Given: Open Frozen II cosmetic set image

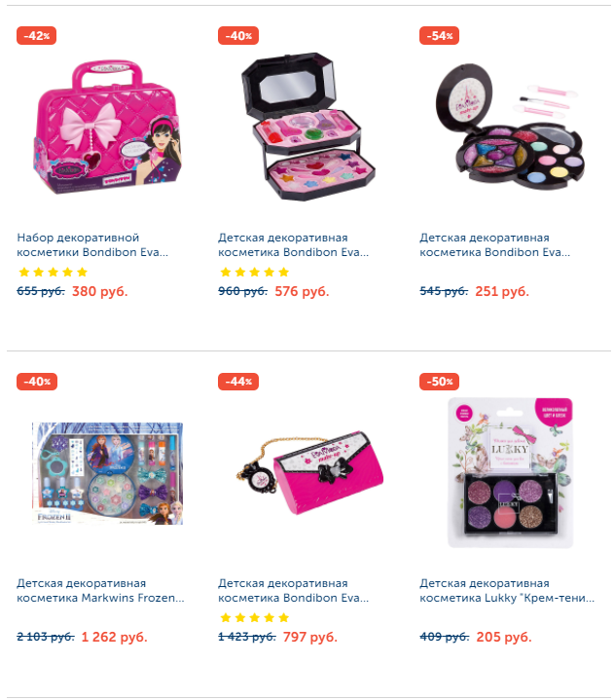Looking at the screenshot, I should click(x=108, y=473).
